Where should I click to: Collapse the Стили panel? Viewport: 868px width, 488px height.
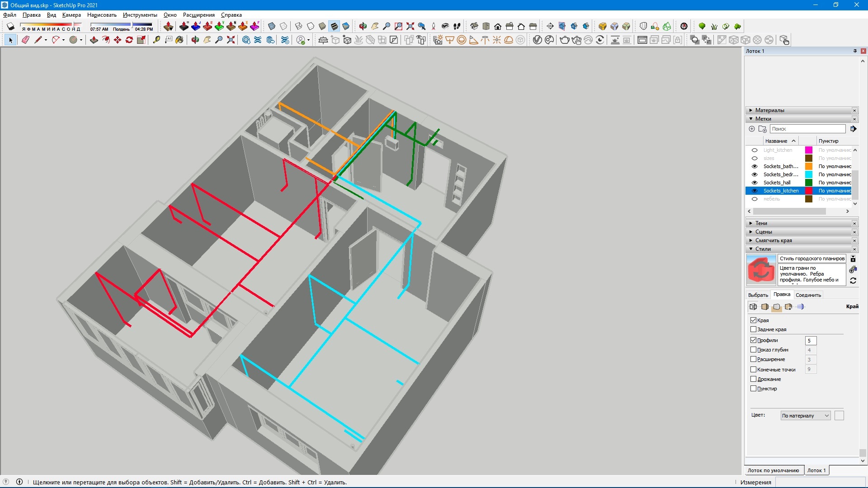(x=802, y=249)
